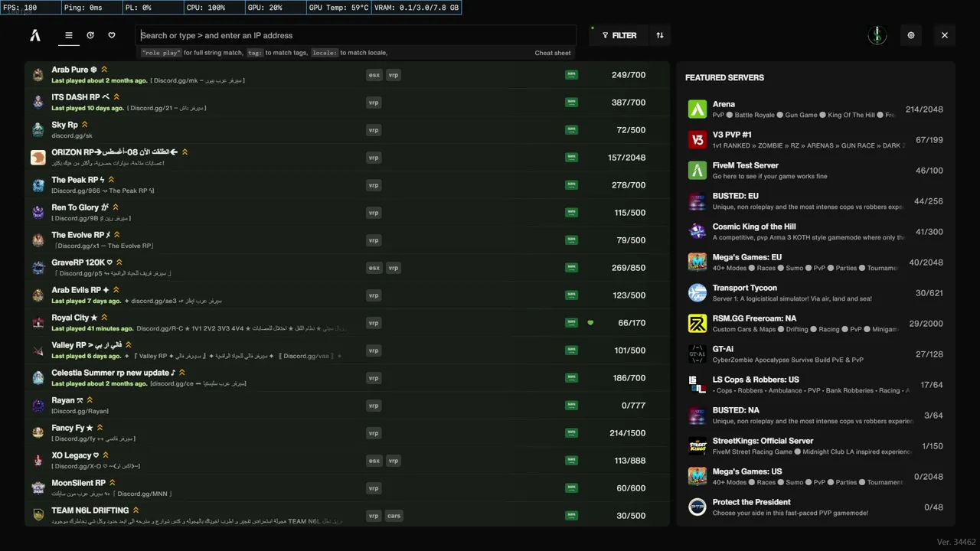
Task: Click the vrp tag on Royal City
Action: (374, 323)
